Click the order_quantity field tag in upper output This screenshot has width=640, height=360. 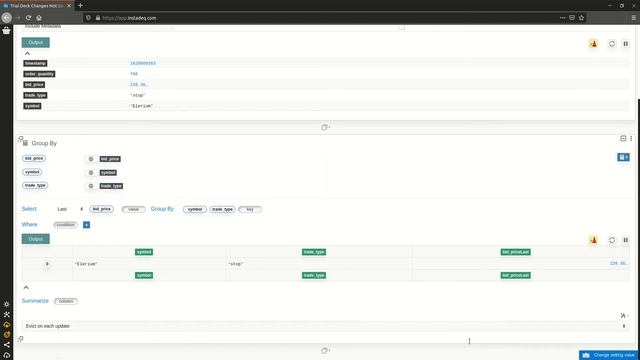tap(39, 74)
